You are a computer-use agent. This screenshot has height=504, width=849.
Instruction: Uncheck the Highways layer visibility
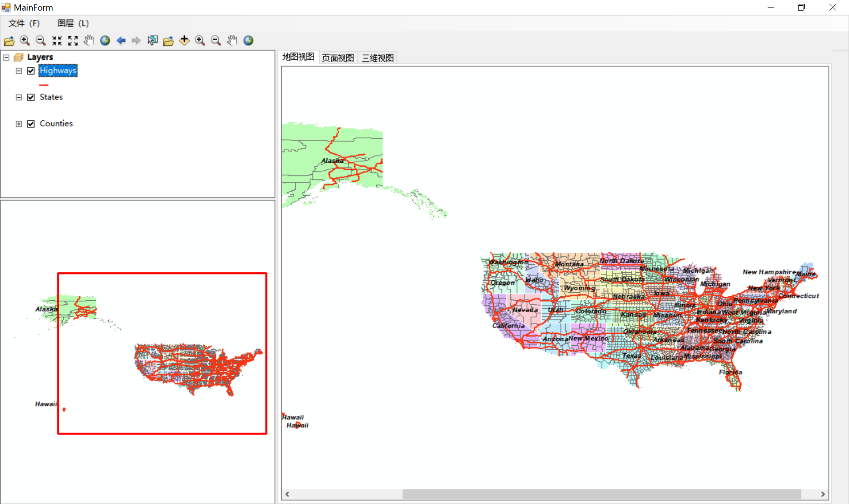31,71
